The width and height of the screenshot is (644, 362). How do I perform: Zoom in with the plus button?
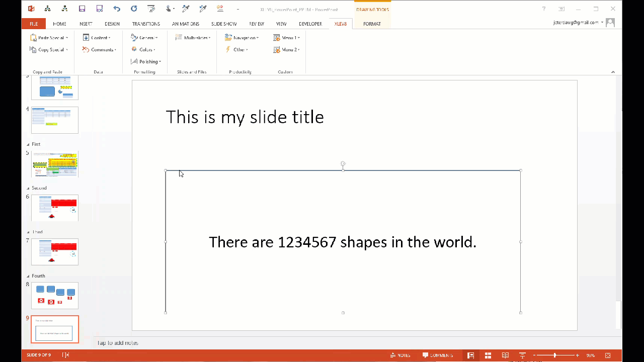[x=578, y=355]
